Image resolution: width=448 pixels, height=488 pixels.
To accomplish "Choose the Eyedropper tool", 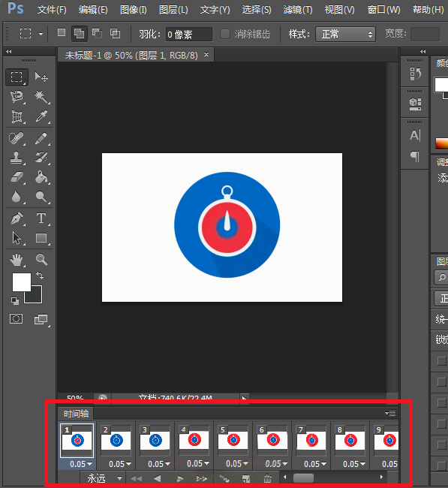I will point(41,116).
